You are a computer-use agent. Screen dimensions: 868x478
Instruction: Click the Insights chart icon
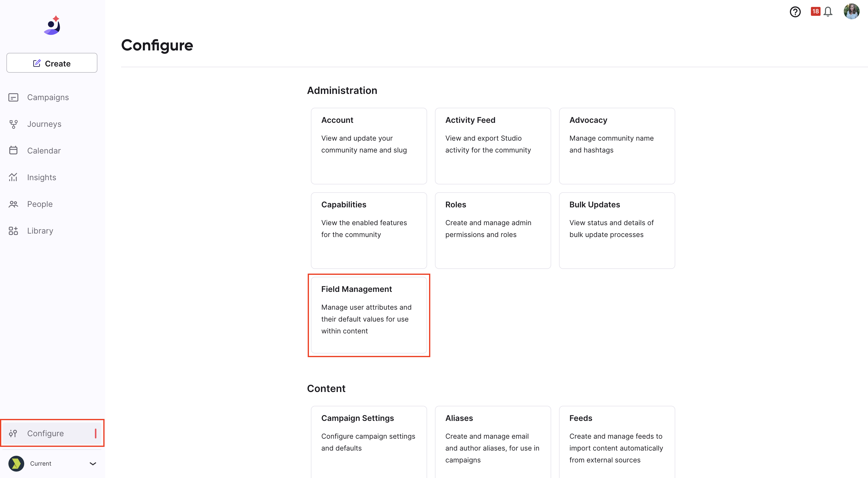point(13,177)
